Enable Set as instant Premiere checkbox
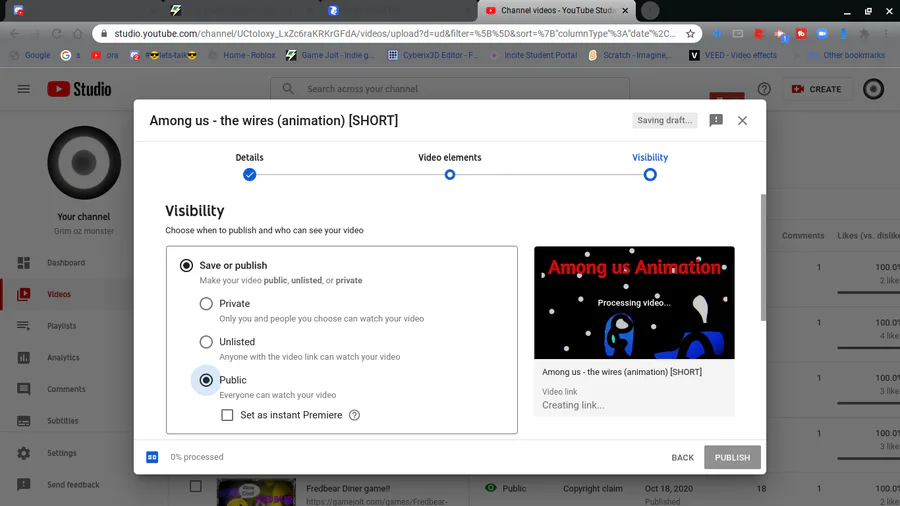Viewport: 900px width, 506px height. tap(227, 415)
